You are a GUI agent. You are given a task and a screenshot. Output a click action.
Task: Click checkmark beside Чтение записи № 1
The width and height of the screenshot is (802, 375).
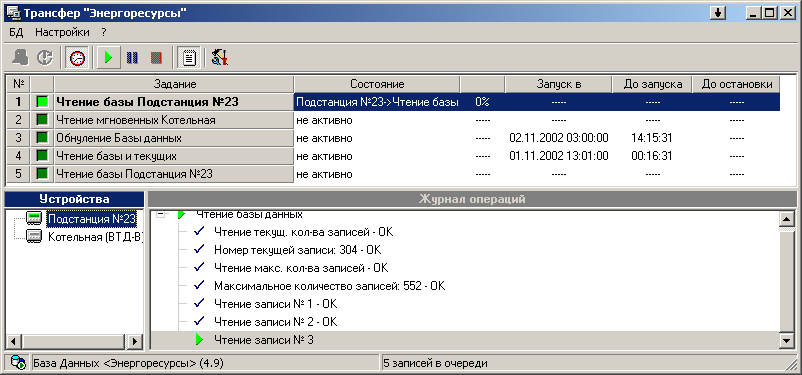(x=199, y=303)
